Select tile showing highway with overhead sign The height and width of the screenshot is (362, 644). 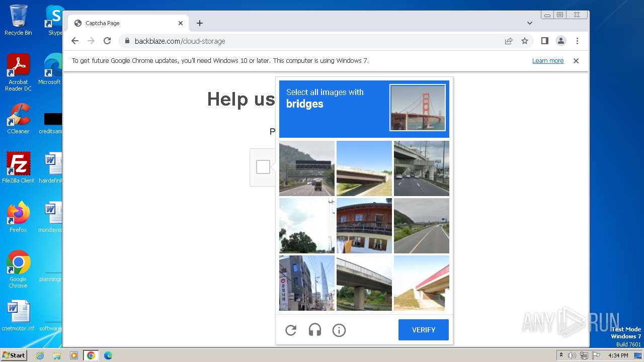(x=307, y=168)
